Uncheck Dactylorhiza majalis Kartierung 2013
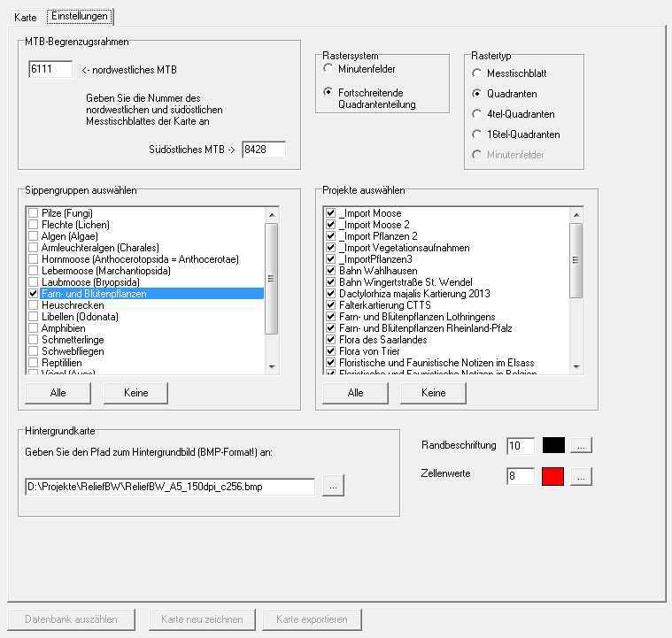672x638 pixels. (x=330, y=294)
